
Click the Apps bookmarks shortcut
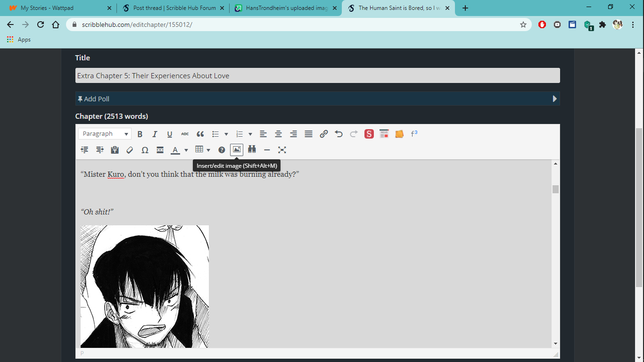(x=19, y=40)
